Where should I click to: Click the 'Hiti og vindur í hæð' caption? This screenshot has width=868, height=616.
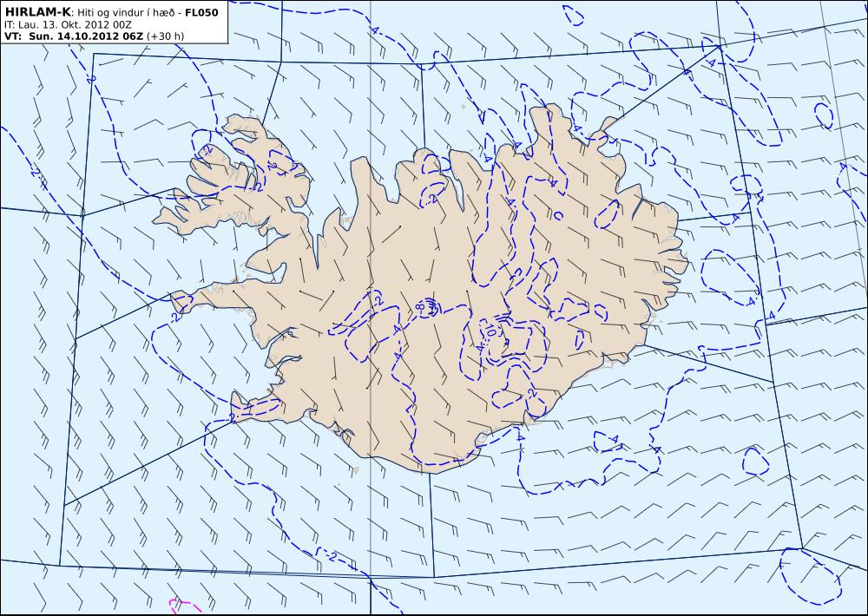pos(125,13)
